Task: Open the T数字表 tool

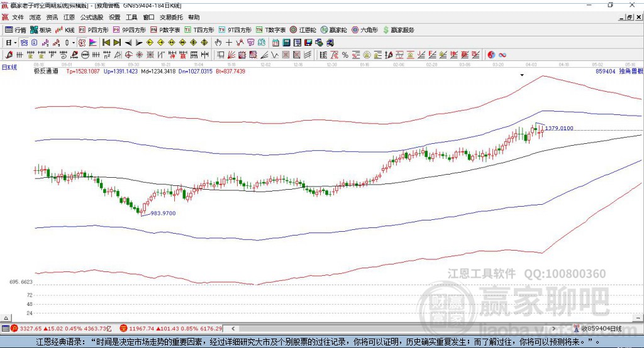Action: click(x=270, y=30)
